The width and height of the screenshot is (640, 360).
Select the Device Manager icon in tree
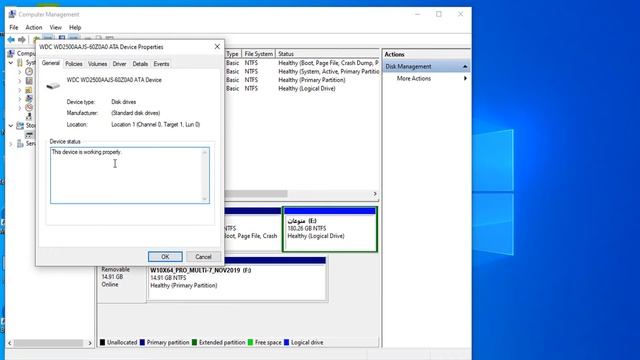[29, 117]
